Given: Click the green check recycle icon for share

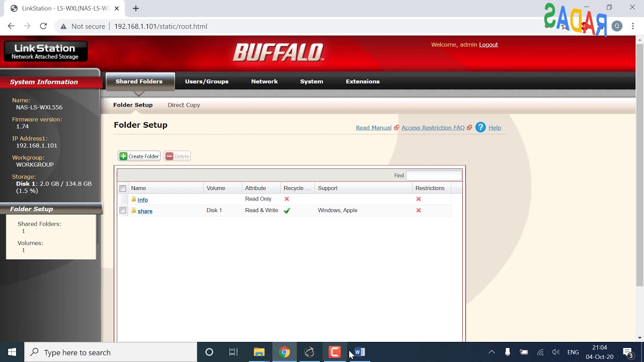Looking at the screenshot, I should (x=287, y=211).
